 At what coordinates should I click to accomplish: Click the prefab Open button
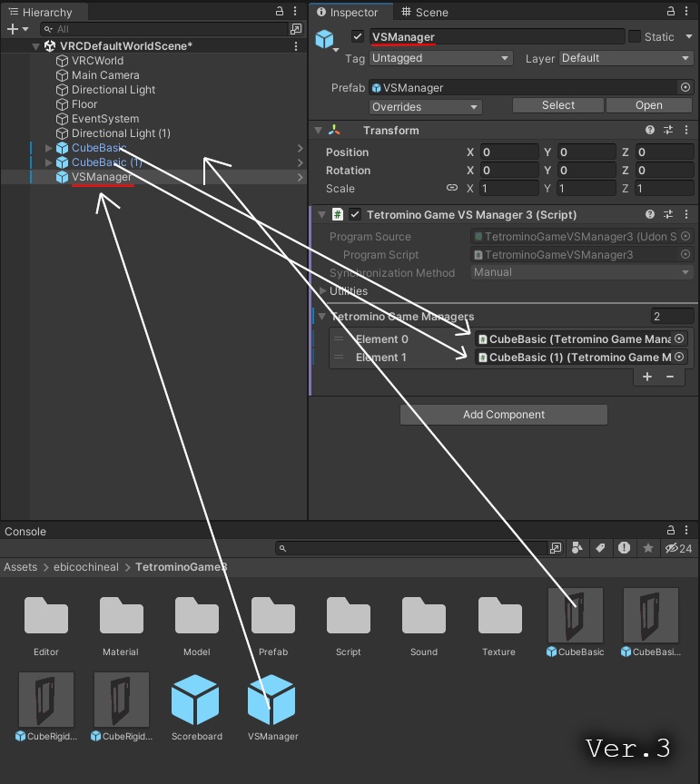[x=649, y=105]
